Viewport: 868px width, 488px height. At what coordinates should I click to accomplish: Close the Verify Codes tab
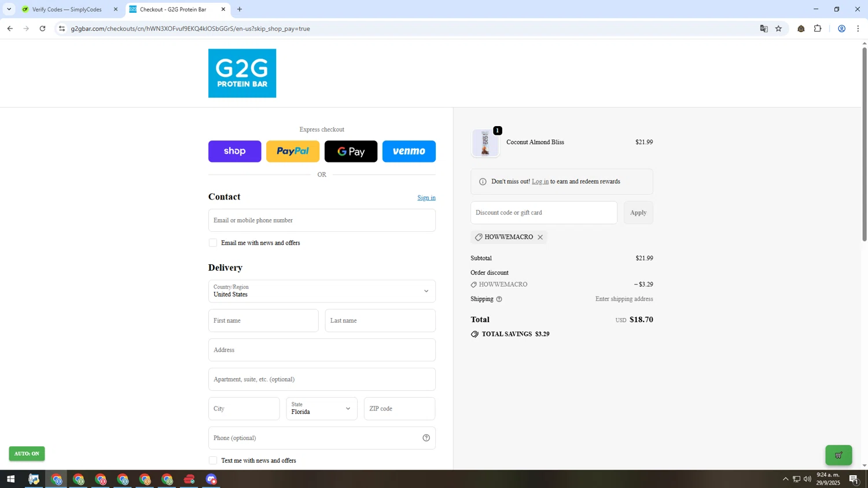pos(115,9)
